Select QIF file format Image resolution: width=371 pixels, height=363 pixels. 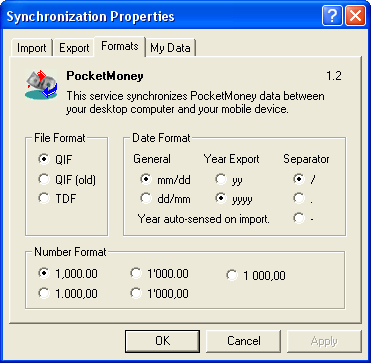coord(55,160)
